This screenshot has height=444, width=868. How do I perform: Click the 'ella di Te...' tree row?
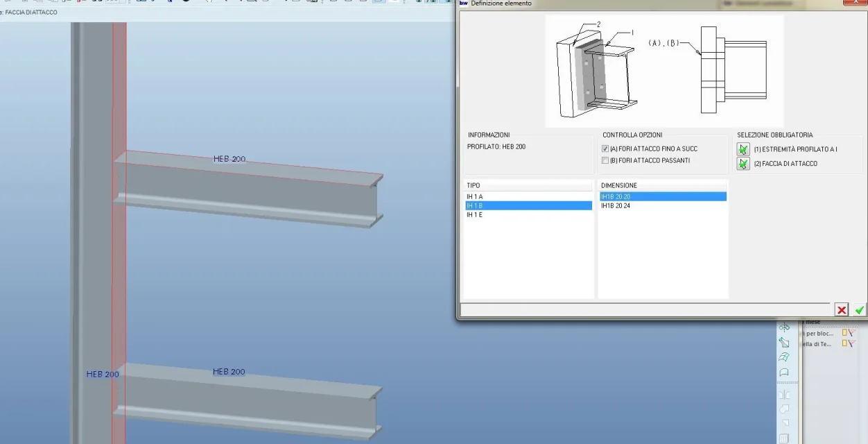tap(817, 344)
